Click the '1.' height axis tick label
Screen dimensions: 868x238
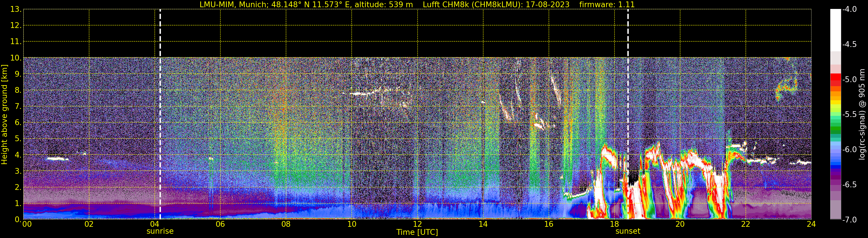point(18,204)
